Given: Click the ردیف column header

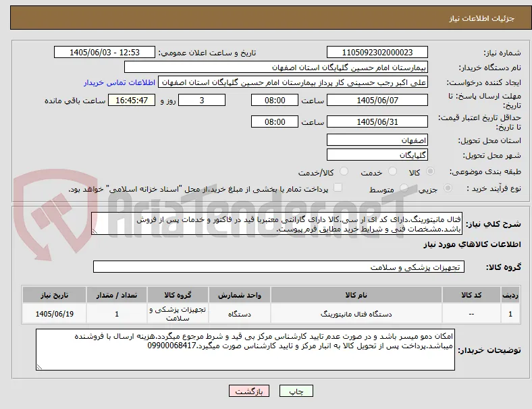Looking at the screenshot, I should [510, 295].
